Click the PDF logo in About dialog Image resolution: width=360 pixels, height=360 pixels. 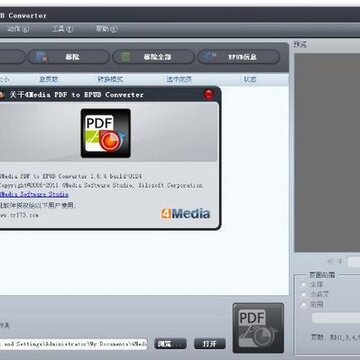click(x=106, y=133)
